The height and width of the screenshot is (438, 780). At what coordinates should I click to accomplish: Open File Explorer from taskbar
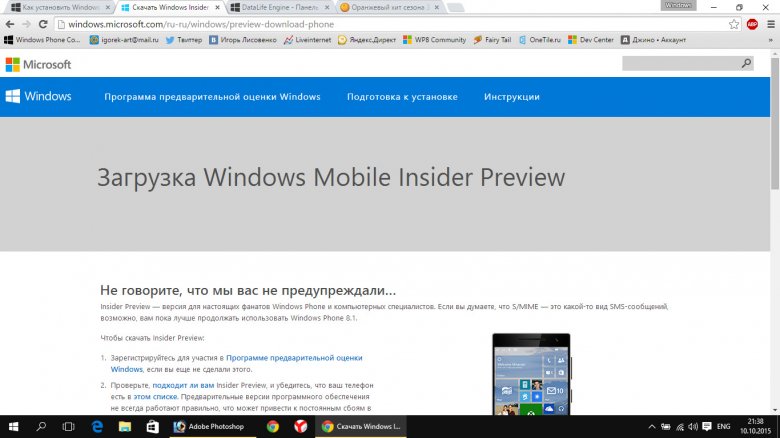point(124,427)
